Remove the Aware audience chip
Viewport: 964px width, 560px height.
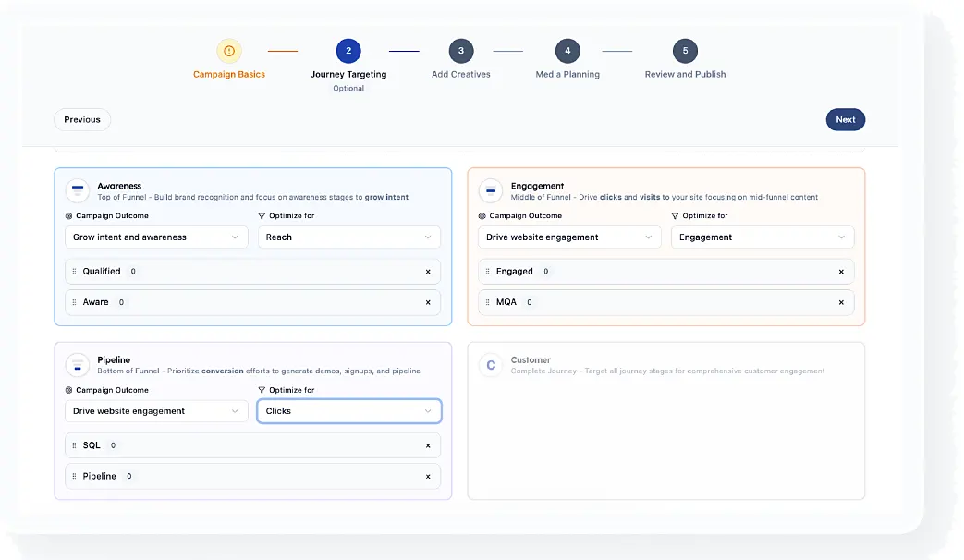(x=427, y=302)
